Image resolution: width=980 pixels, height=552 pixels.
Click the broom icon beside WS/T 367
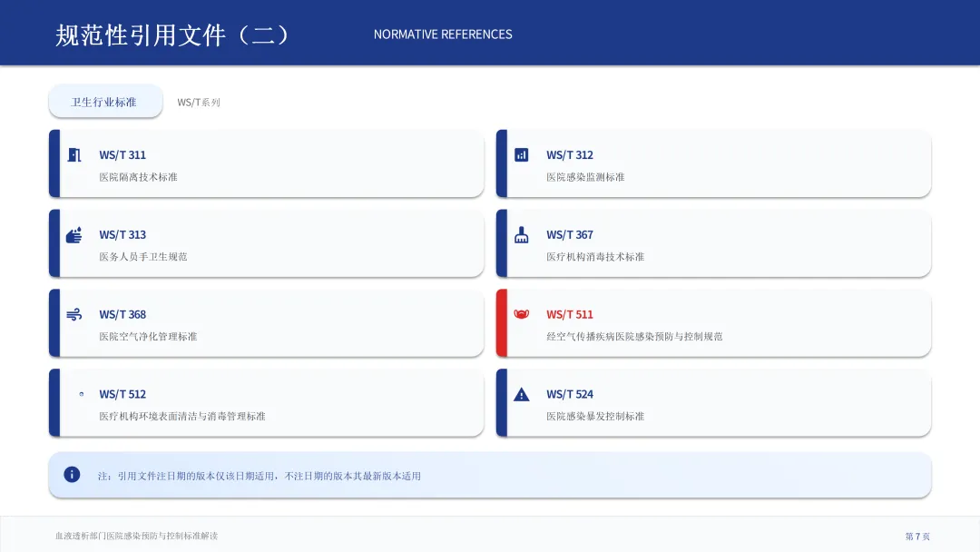point(521,235)
